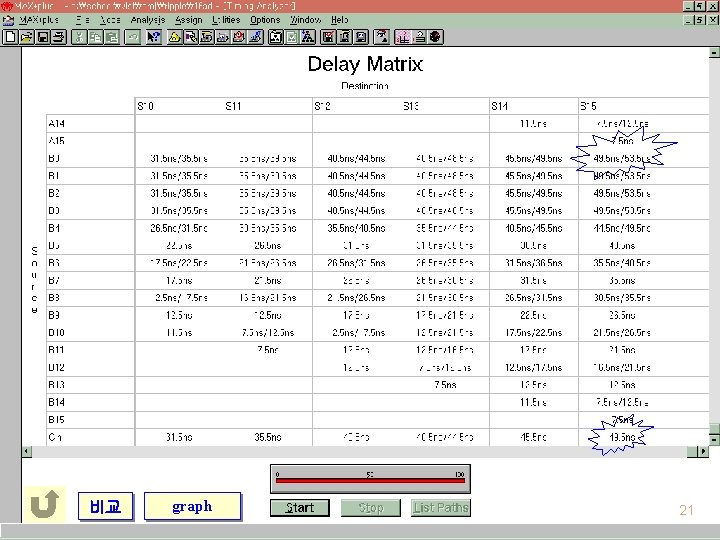Select the A15 source row label

[x=56, y=141]
